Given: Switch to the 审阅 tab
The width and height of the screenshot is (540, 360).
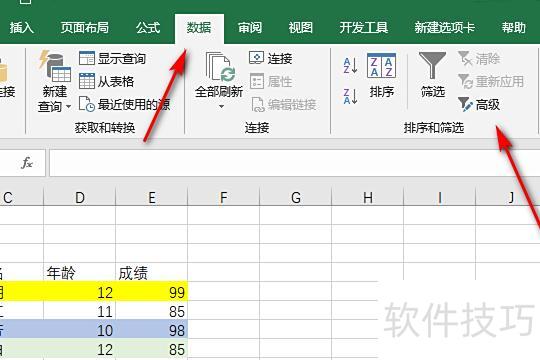Looking at the screenshot, I should (x=250, y=28).
